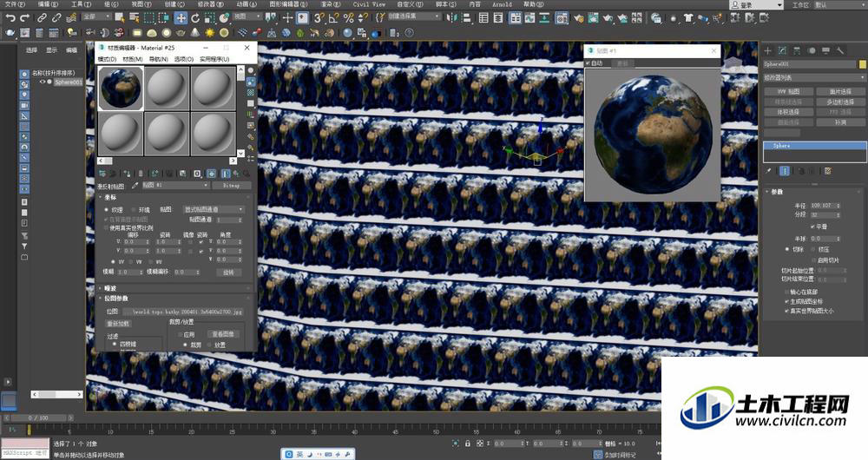Select the Link tool chain icon
This screenshot has height=460, width=868.
point(42,17)
